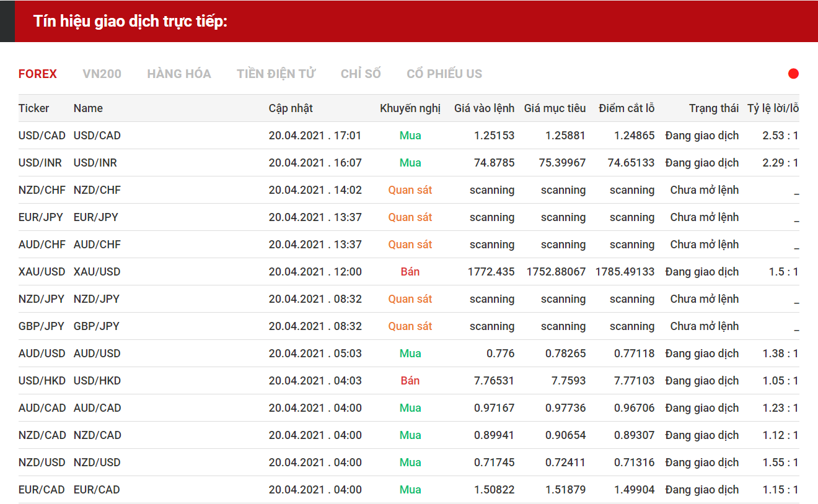818x504 pixels.
Task: Select the EUR/JPY ticker cell
Action: (41, 217)
